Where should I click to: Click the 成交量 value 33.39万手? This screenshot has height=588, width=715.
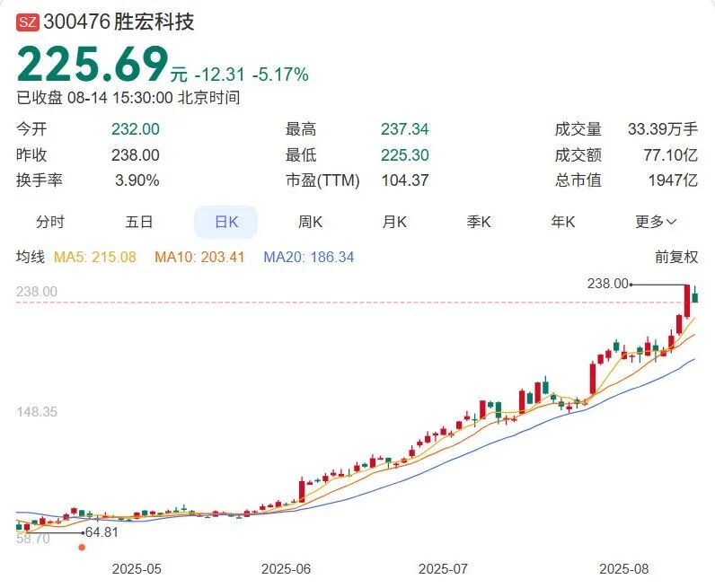coord(663,129)
